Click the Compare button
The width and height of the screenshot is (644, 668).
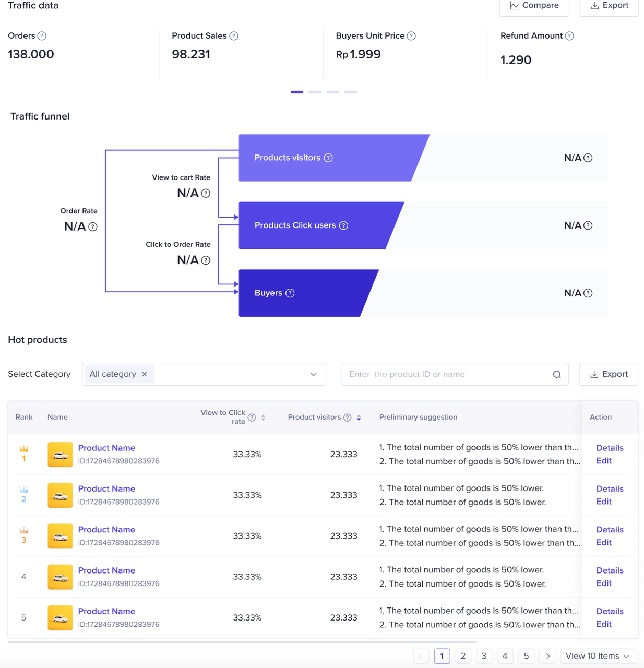[x=534, y=6]
